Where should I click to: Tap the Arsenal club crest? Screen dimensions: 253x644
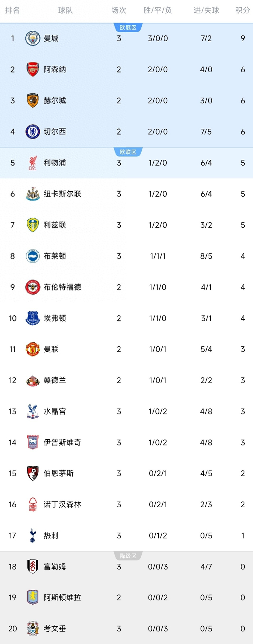33,69
